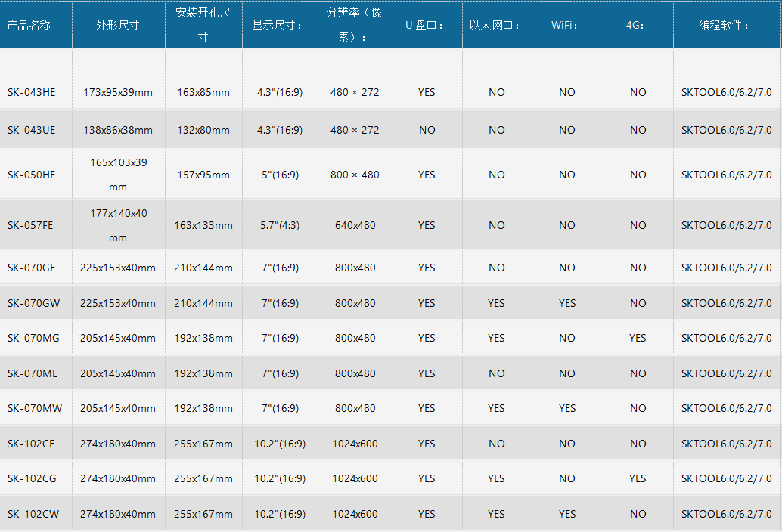Viewport: 782px width, 532px height.
Task: Click product name SK-070MW
Action: [x=35, y=408]
